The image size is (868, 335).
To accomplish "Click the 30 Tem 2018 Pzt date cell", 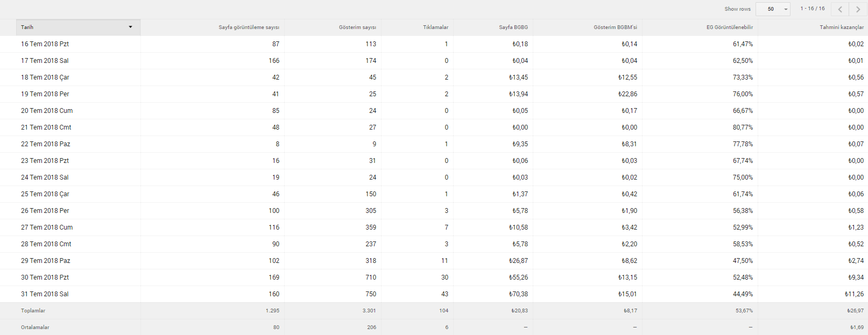I will (45, 277).
